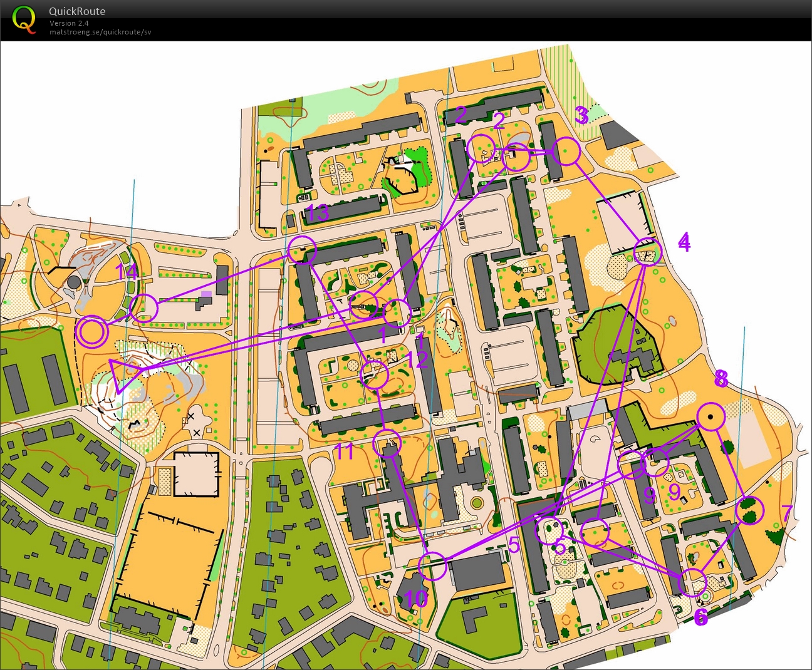Click the purple number 10 label
This screenshot has height=670, width=812.
[416, 599]
